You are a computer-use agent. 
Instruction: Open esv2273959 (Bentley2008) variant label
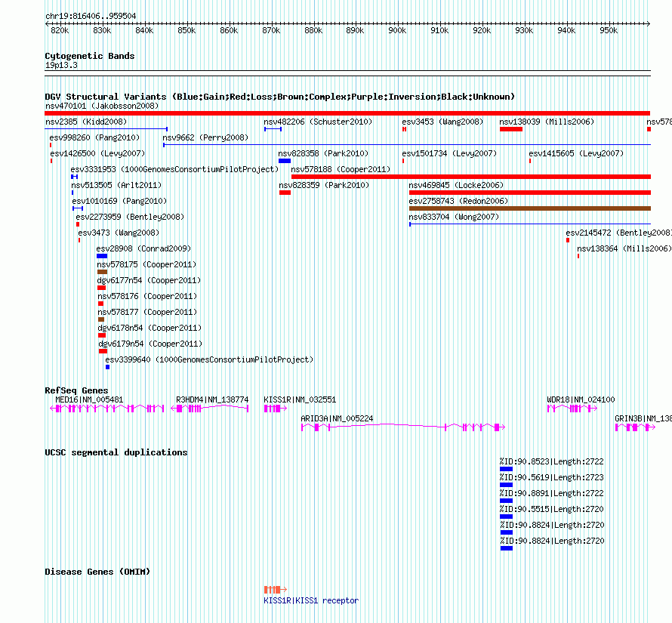pos(130,217)
